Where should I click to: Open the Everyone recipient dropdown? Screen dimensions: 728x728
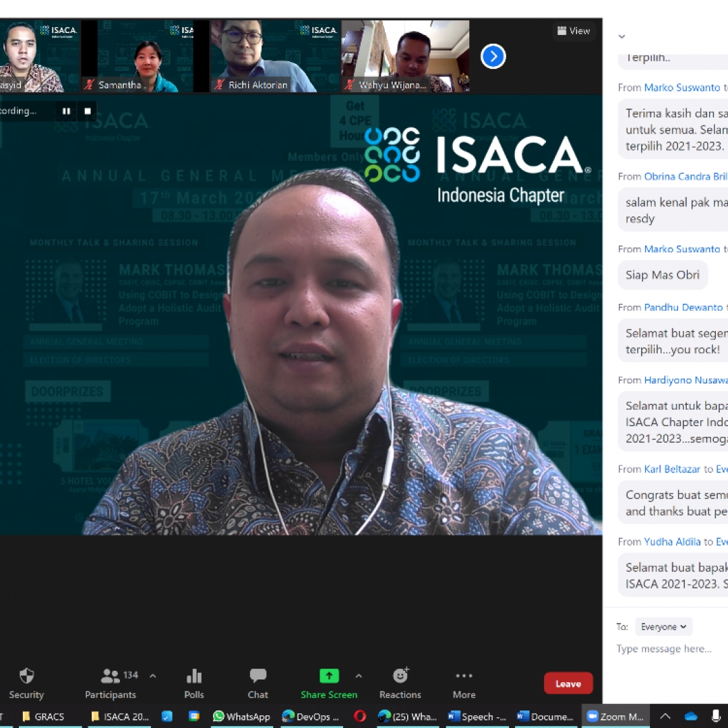(663, 627)
